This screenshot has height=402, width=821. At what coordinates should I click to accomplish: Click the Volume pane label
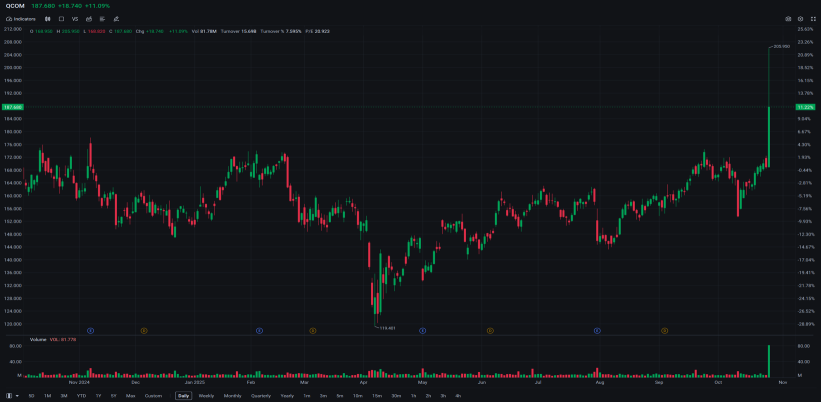point(38,340)
